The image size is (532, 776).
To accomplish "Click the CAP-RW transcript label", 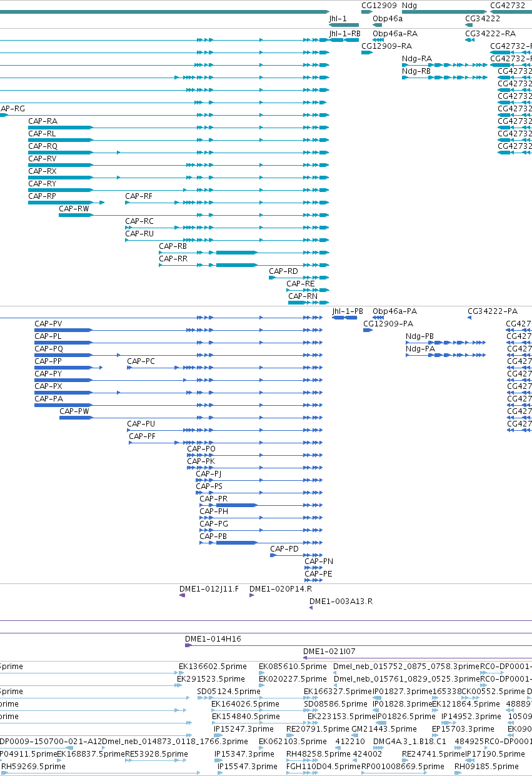I will (74, 209).
